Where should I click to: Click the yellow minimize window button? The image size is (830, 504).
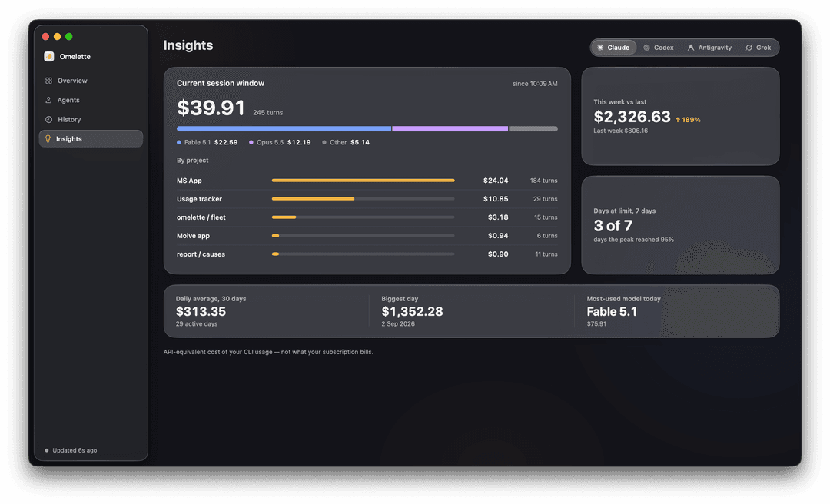[57, 37]
